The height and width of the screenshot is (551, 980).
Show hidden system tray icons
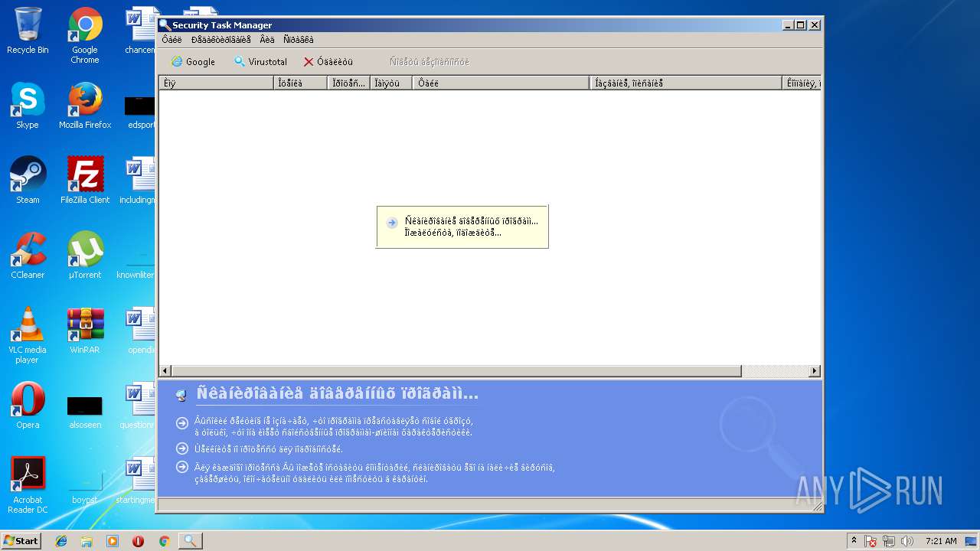[x=854, y=541]
